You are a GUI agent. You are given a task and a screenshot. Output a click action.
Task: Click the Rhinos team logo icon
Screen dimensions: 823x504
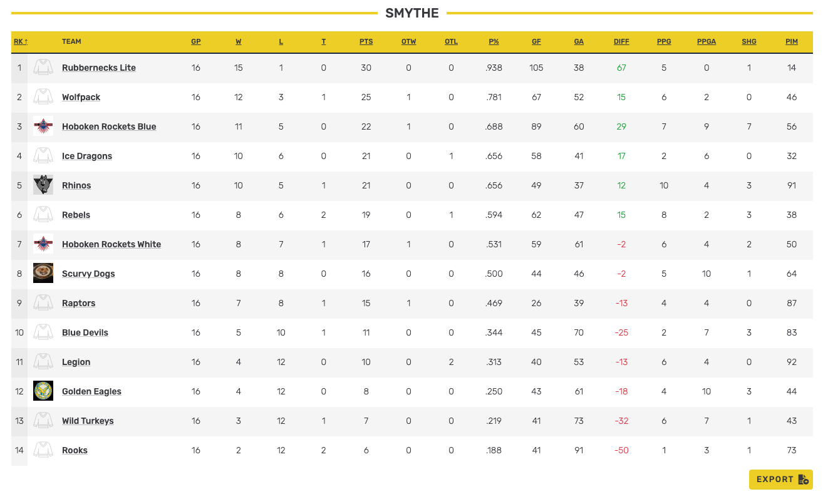[43, 185]
